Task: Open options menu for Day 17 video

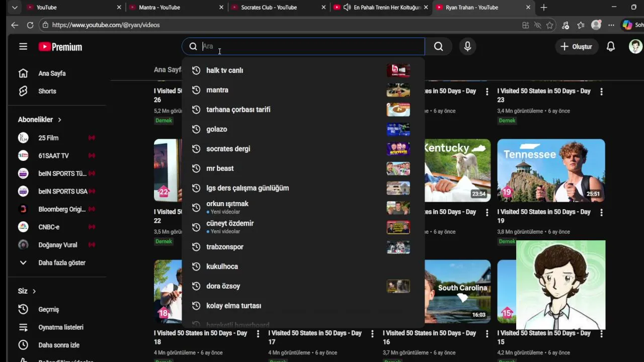Action: [x=372, y=334]
